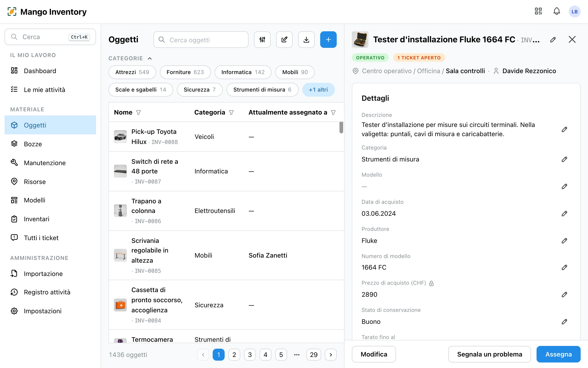Open the LB user avatar menu
The width and height of the screenshot is (588, 368).
574,11
